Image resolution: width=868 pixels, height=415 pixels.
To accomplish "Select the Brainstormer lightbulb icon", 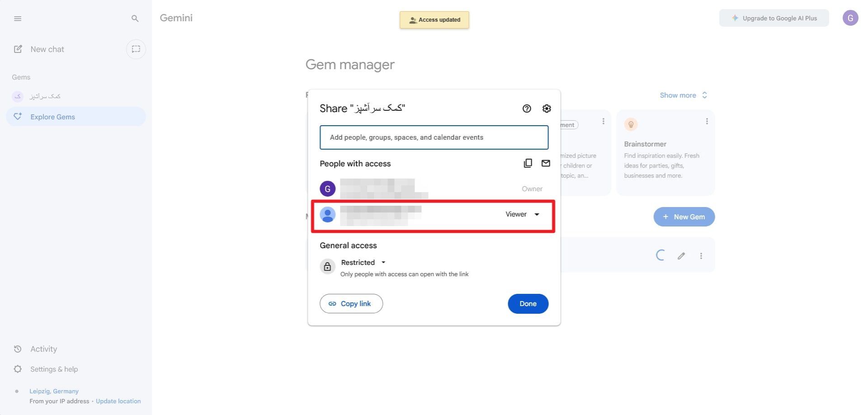I will tap(631, 124).
